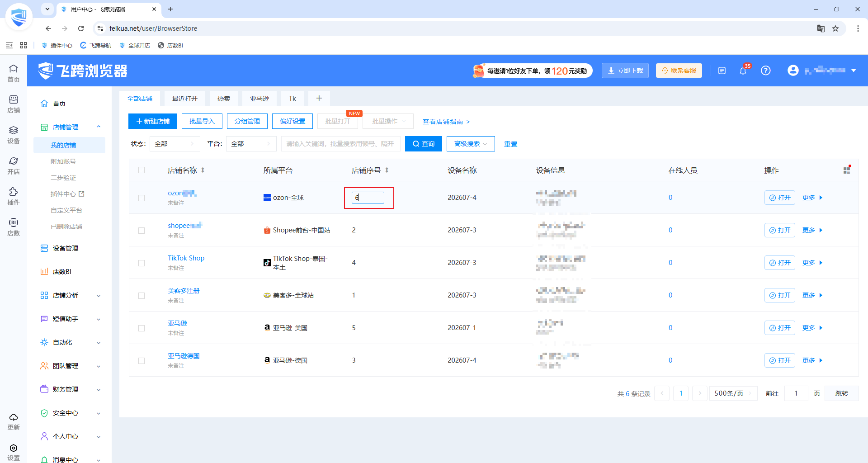This screenshot has width=868, height=463.
Task: Sort by 店铺序号 column arrows
Action: click(x=387, y=170)
